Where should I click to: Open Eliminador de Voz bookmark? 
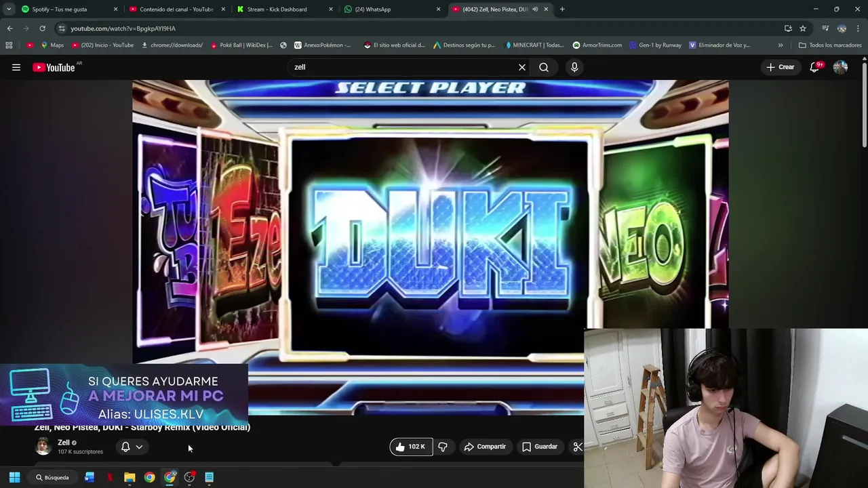point(719,45)
